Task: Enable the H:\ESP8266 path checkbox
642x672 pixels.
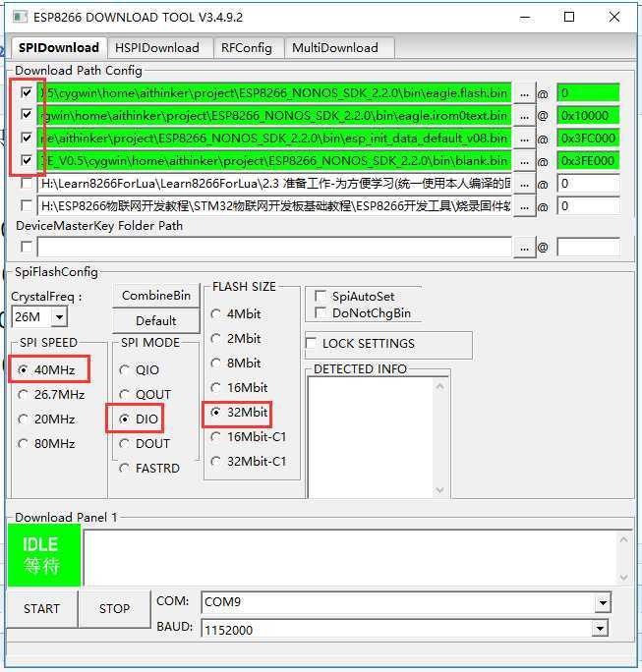Action: click(x=27, y=205)
